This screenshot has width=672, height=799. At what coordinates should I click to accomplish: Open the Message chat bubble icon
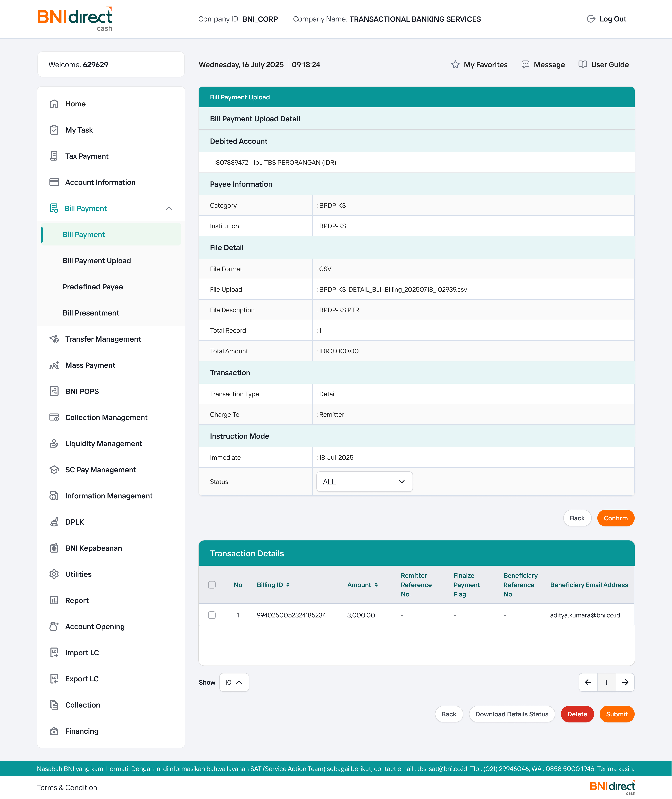[525, 64]
